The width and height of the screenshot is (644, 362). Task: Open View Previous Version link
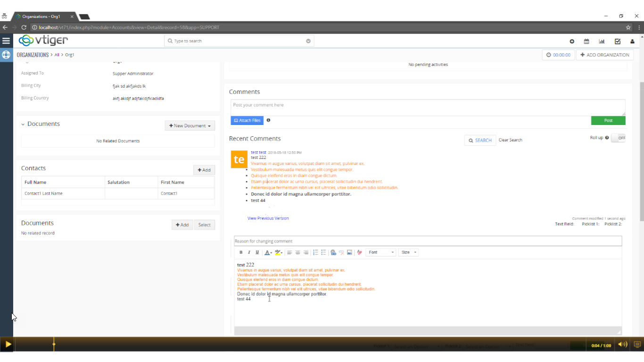268,218
